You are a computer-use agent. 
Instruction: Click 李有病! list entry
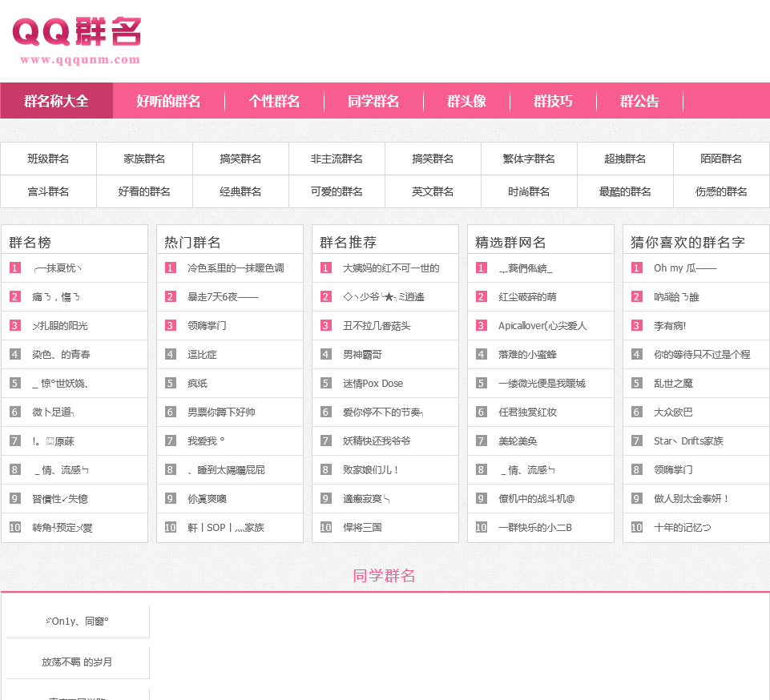tap(670, 325)
